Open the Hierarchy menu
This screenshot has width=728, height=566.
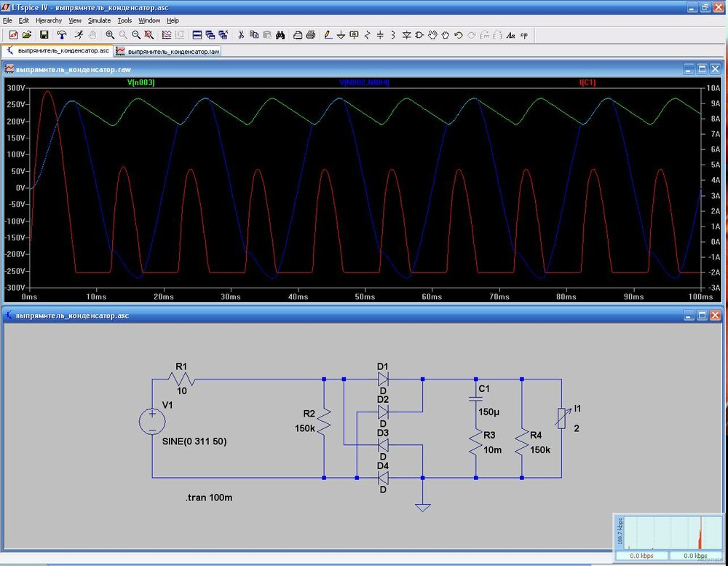49,20
